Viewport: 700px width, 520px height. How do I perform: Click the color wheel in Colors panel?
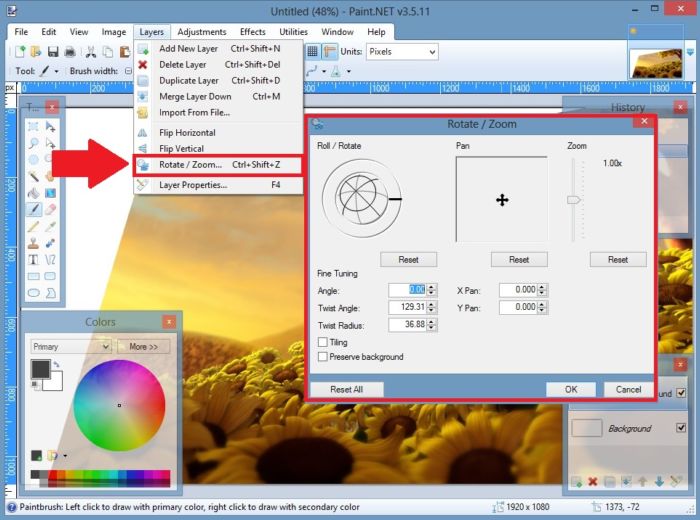pos(119,405)
